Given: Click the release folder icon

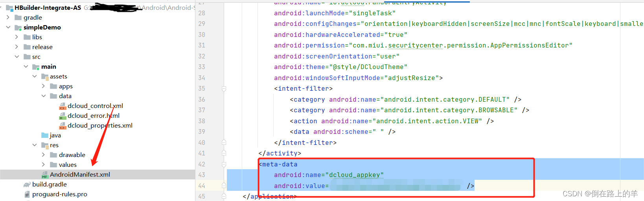Looking at the screenshot, I should (27, 47).
